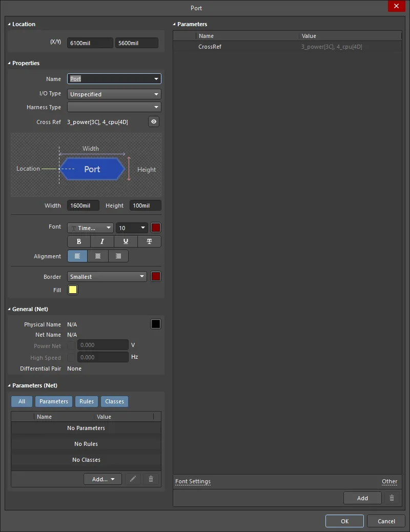Viewport: 410px width, 532px height.
Task: Collapse the Location section
Action: [9, 25]
